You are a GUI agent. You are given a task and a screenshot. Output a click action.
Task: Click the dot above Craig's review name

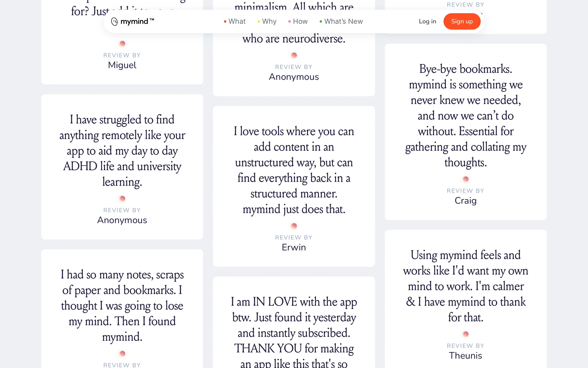point(466,179)
